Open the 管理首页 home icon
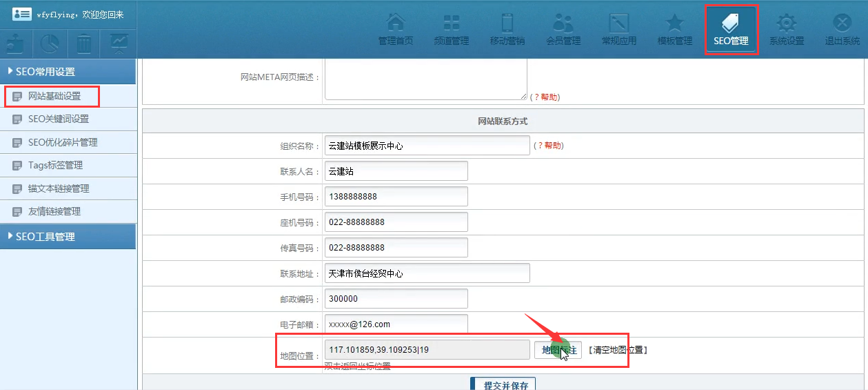This screenshot has width=868, height=390. [396, 30]
